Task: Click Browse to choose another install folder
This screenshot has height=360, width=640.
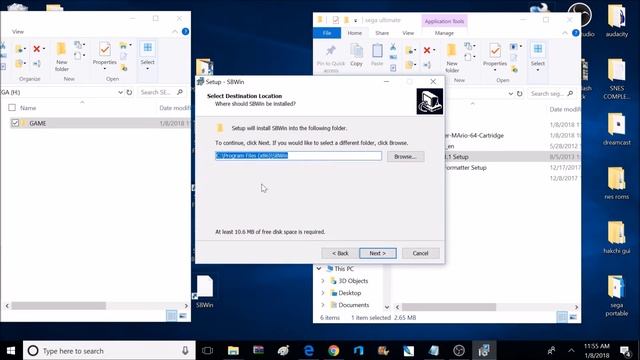Action: pos(405,156)
